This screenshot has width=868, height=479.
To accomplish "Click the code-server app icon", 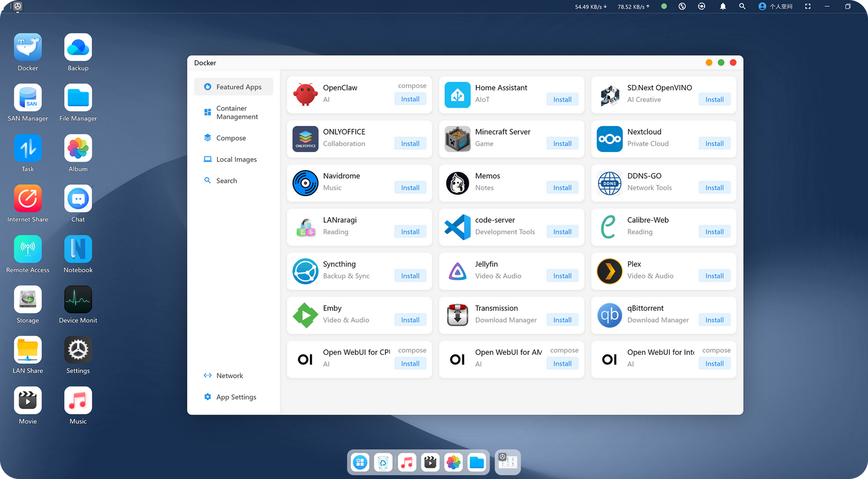I will 458,227.
